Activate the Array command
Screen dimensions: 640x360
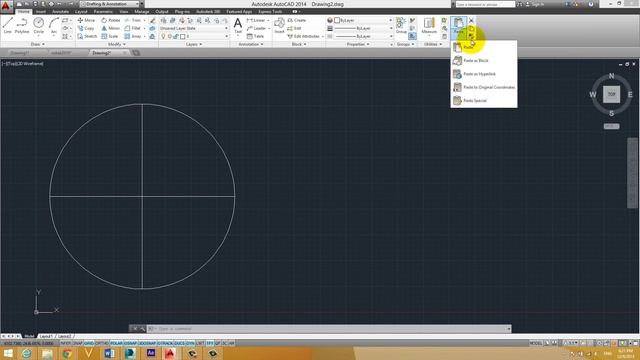[x=133, y=36]
